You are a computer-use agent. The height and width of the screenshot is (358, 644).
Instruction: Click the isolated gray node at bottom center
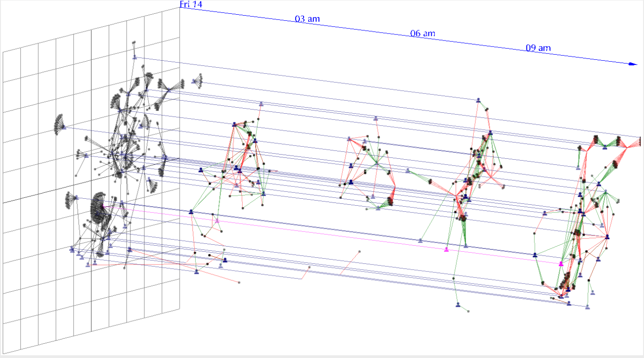359,252
